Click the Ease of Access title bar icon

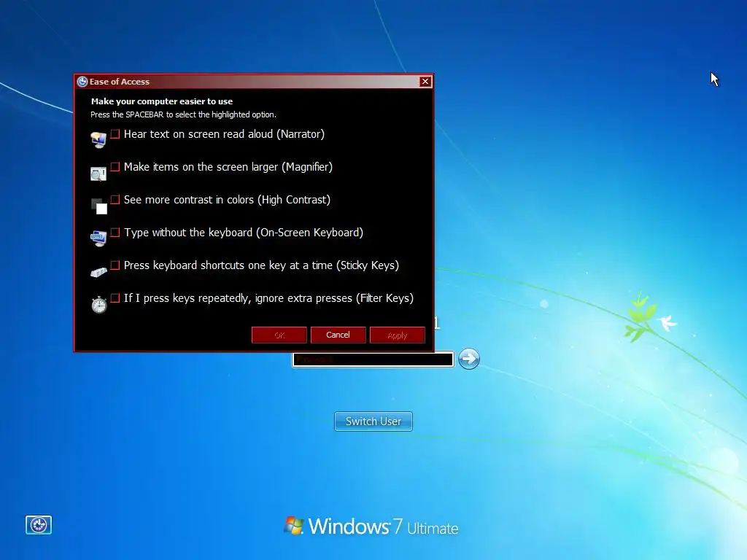[x=82, y=82]
